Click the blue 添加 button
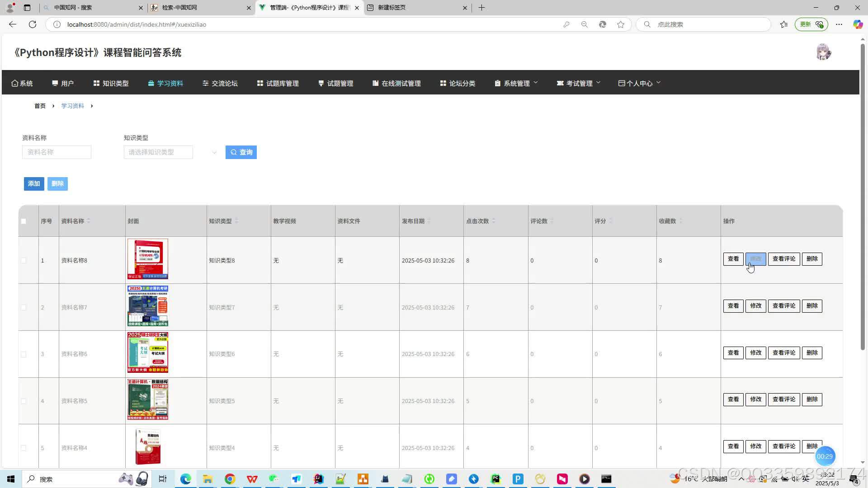The width and height of the screenshot is (868, 488). click(x=34, y=184)
